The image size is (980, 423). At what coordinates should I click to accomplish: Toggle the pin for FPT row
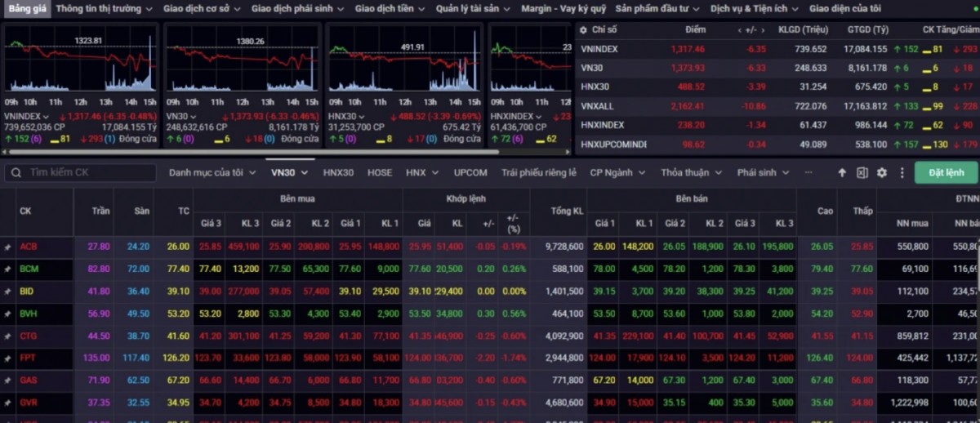[8, 358]
